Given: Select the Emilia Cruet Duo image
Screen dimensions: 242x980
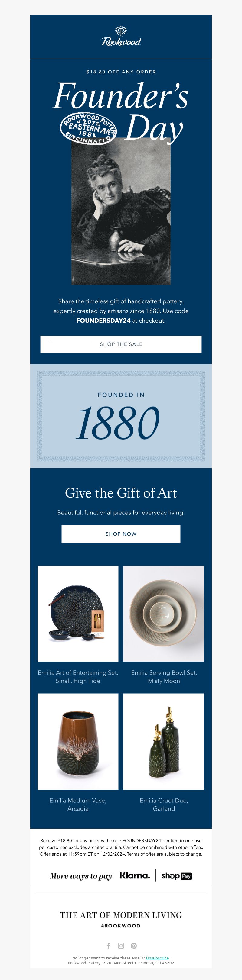Looking at the screenshot, I should 163,741.
